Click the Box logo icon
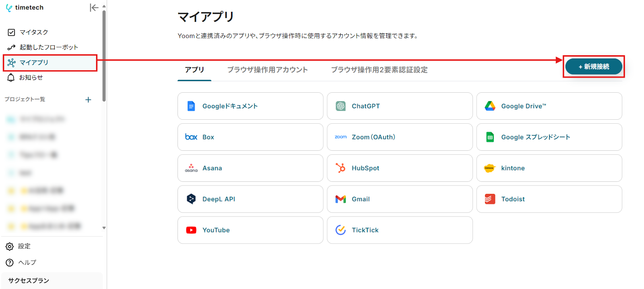This screenshot has width=644, height=289. click(191, 137)
